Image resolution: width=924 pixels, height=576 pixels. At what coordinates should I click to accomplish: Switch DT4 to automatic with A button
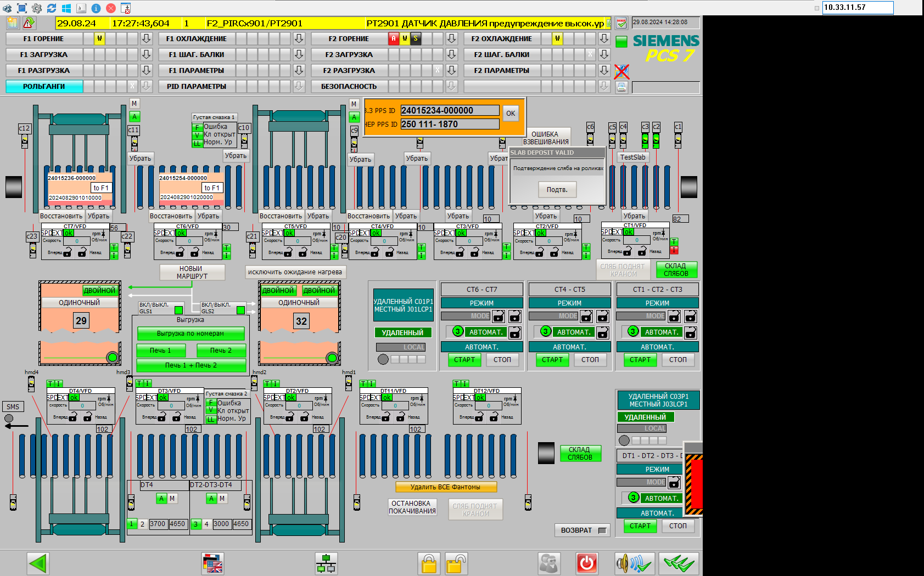(x=161, y=499)
